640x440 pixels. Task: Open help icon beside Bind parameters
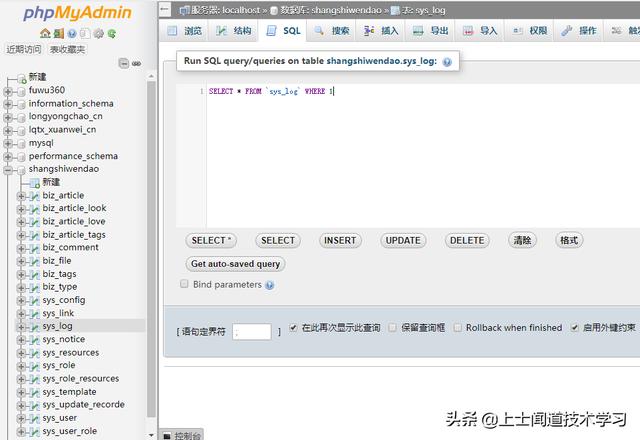269,285
